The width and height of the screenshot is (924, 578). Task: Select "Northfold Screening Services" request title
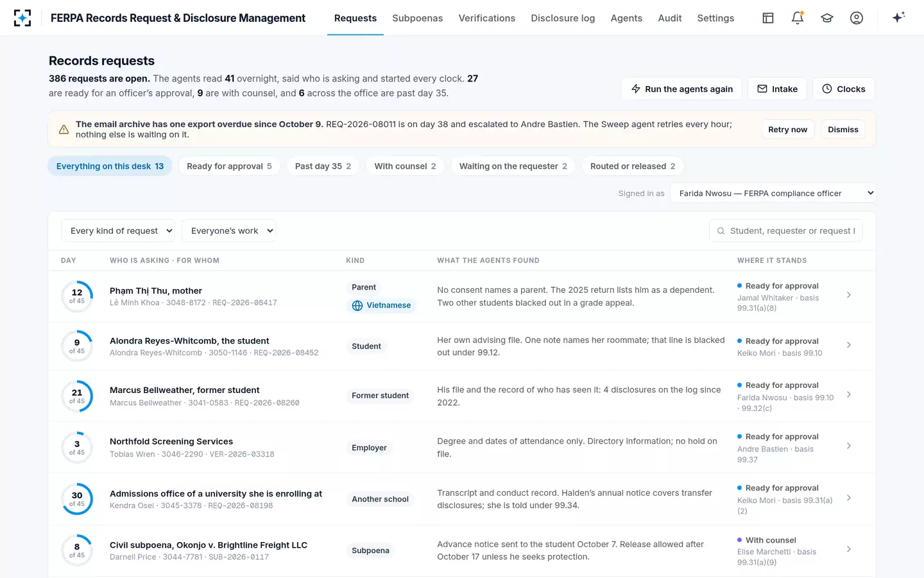171,442
